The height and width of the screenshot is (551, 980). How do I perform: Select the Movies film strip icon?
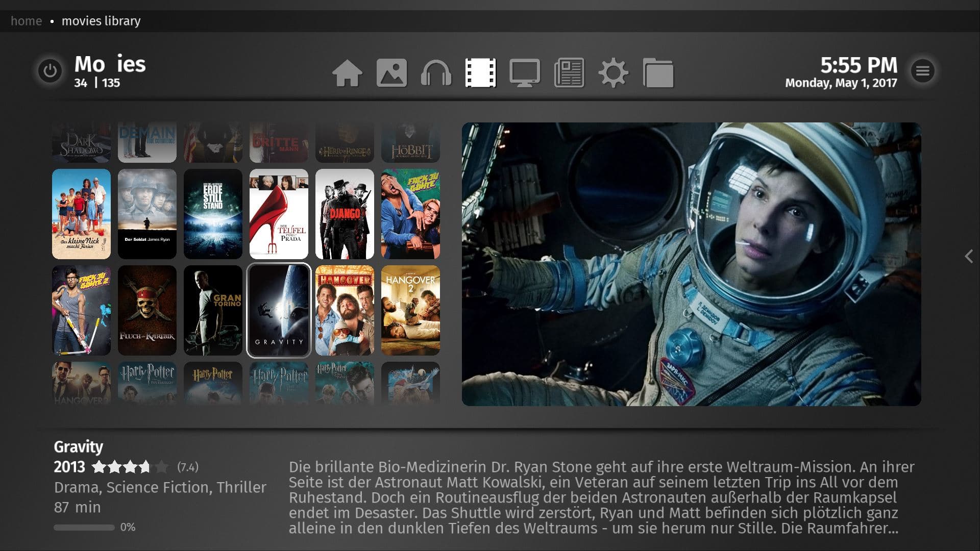point(480,73)
